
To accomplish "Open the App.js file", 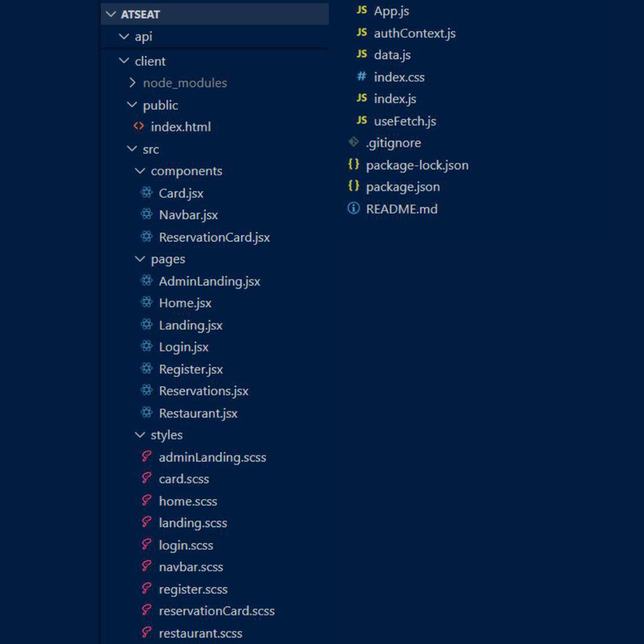I will [x=391, y=11].
